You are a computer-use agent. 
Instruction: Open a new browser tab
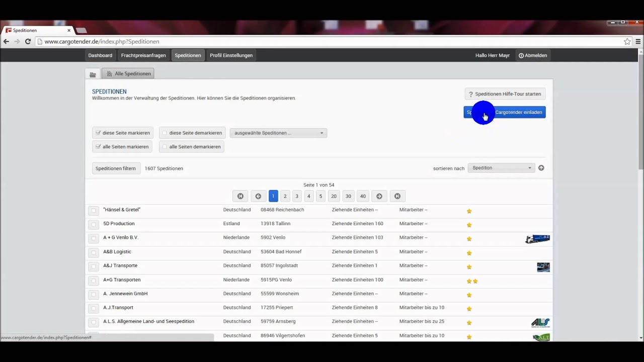82,31
